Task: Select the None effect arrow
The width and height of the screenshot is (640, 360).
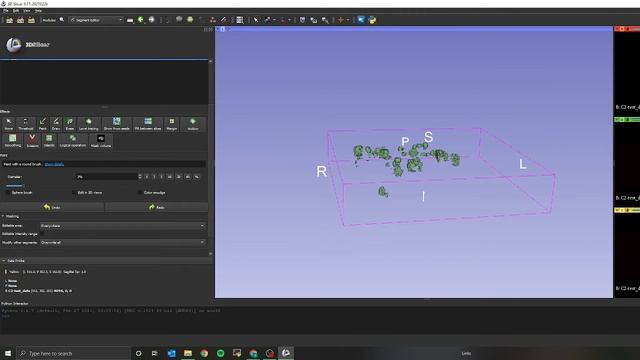Action: [x=9, y=124]
